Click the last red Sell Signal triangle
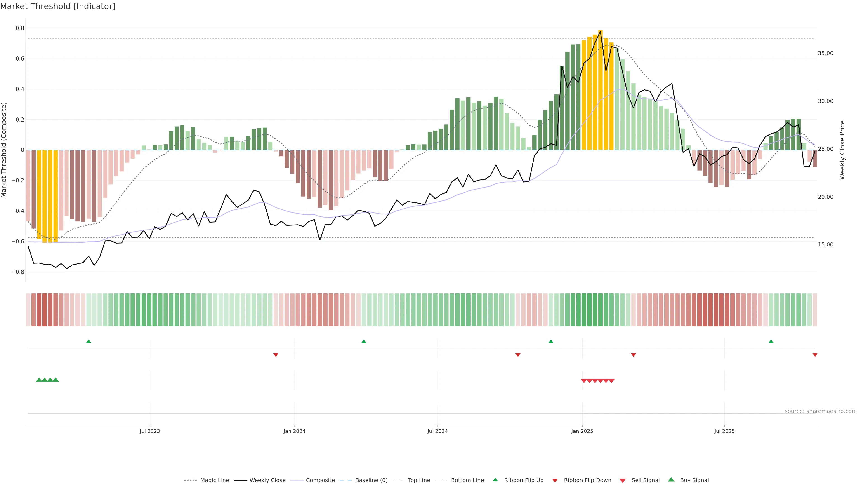The width and height of the screenshot is (868, 488). [612, 381]
